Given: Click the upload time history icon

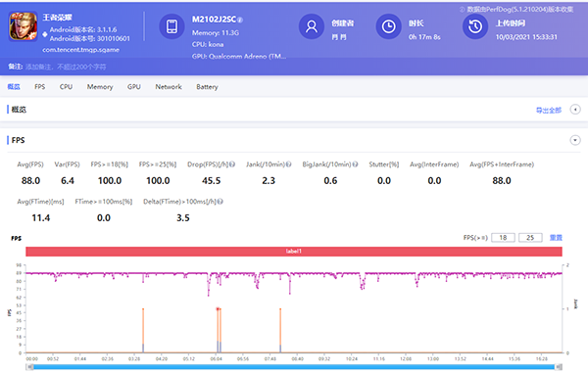Looking at the screenshot, I should point(475,26).
